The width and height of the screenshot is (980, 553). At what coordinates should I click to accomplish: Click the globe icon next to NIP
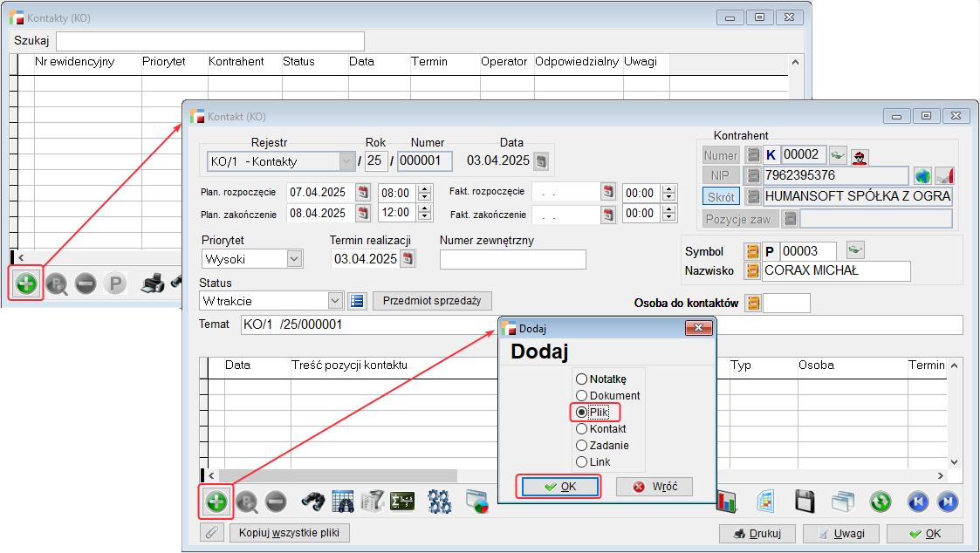pyautogui.click(x=922, y=175)
